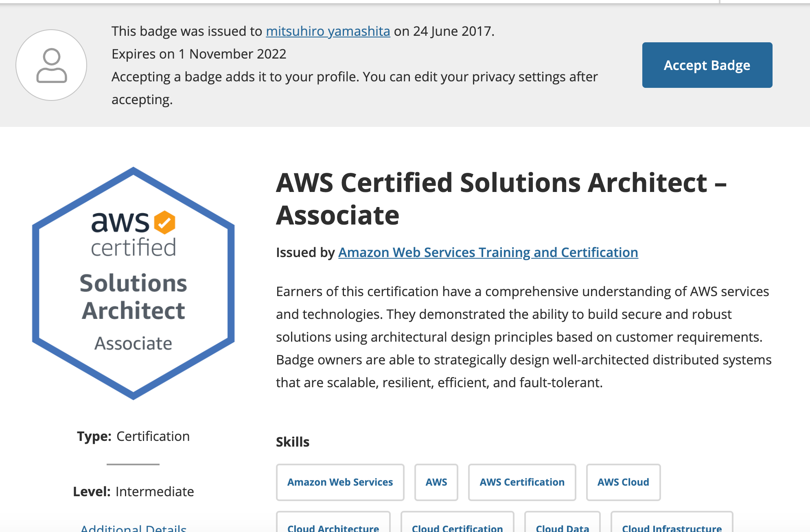The width and height of the screenshot is (810, 532).
Task: Click the user avatar placeholder icon
Action: click(51, 65)
